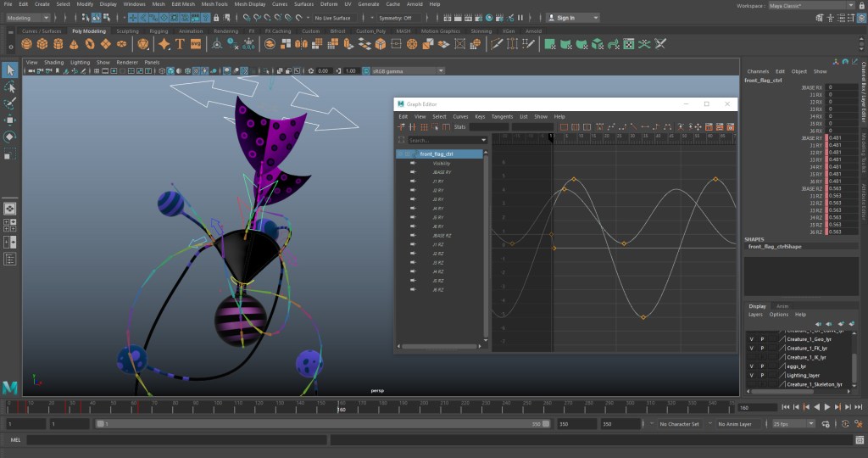Toggle visibility of the eggs_lyr layer
This screenshot has height=458, width=868.
point(751,366)
